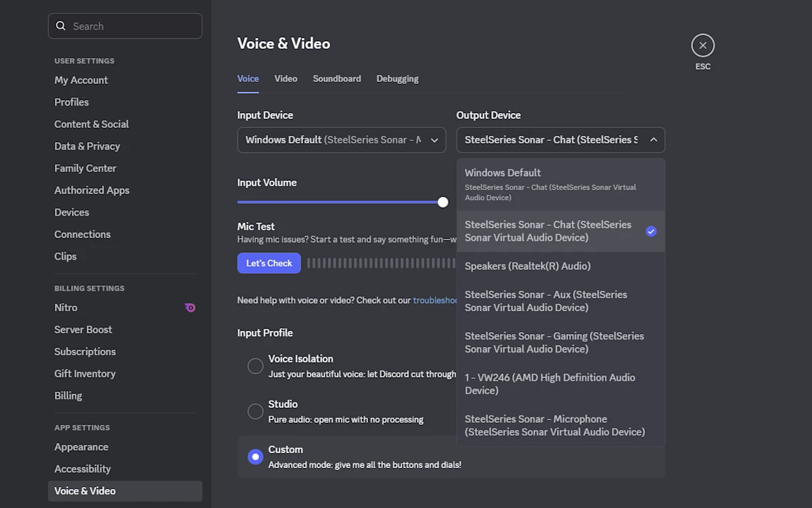Collapse the Output Device dropdown chevron
This screenshot has width=812, height=508.
653,140
